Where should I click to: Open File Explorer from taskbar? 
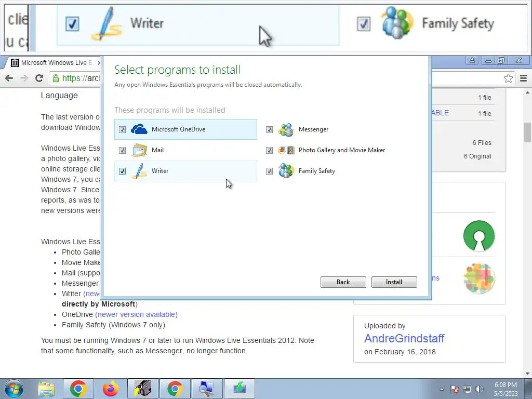[x=46, y=389]
